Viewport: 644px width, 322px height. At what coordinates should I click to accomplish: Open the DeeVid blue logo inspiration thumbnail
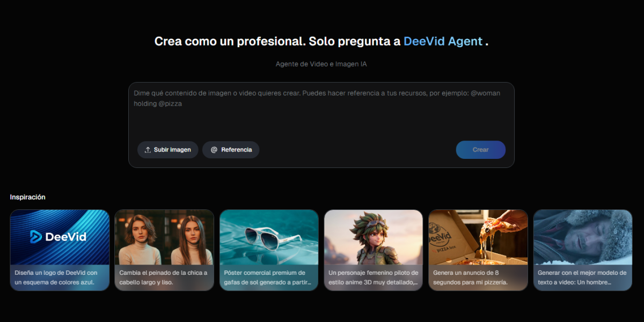point(60,237)
